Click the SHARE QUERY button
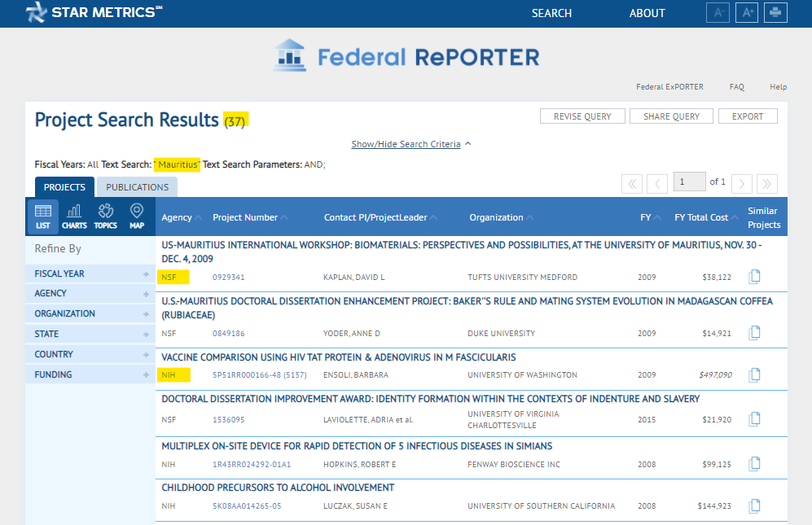Image resolution: width=812 pixels, height=525 pixels. (671, 116)
